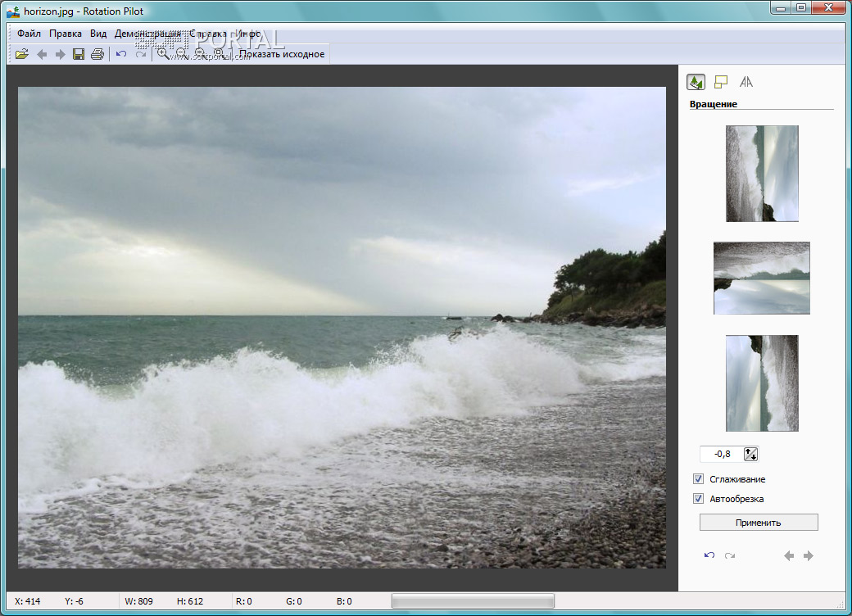
Task: Fit image to window magnifier icon
Action: click(219, 53)
